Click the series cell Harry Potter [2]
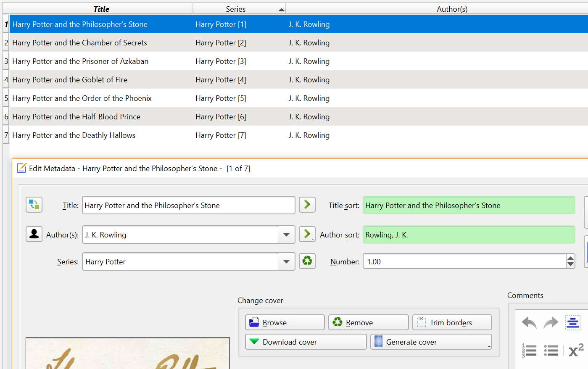The height and width of the screenshot is (369, 588). click(239, 43)
